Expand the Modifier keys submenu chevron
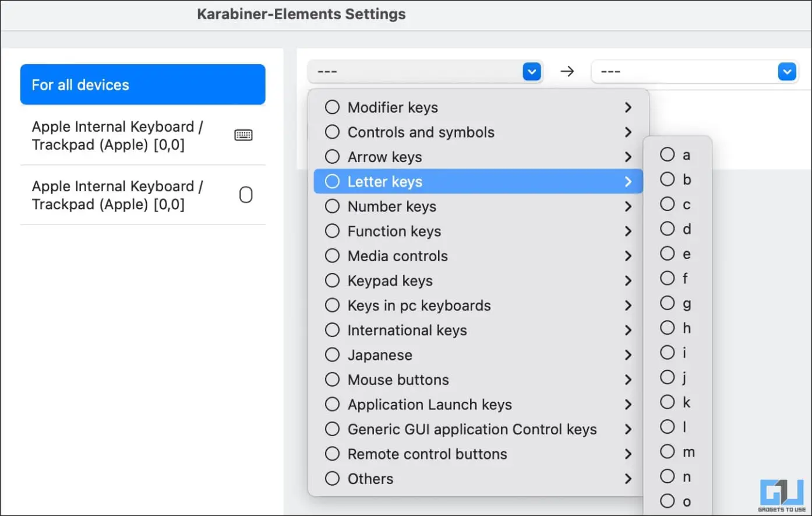812x516 pixels. [x=628, y=107]
